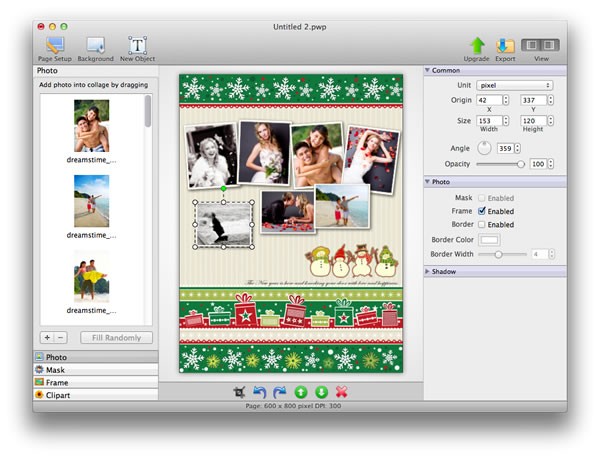The image size is (600, 457).
Task: Delete selected object with red X
Action: coord(342,392)
